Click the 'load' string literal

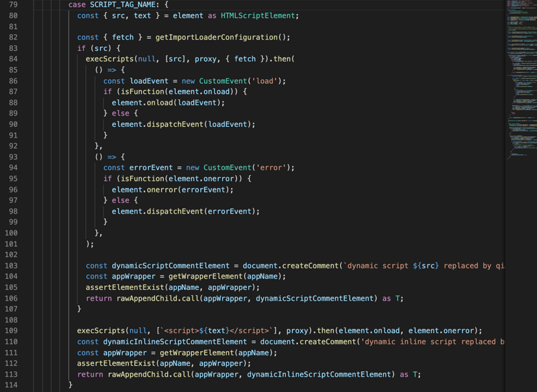264,81
